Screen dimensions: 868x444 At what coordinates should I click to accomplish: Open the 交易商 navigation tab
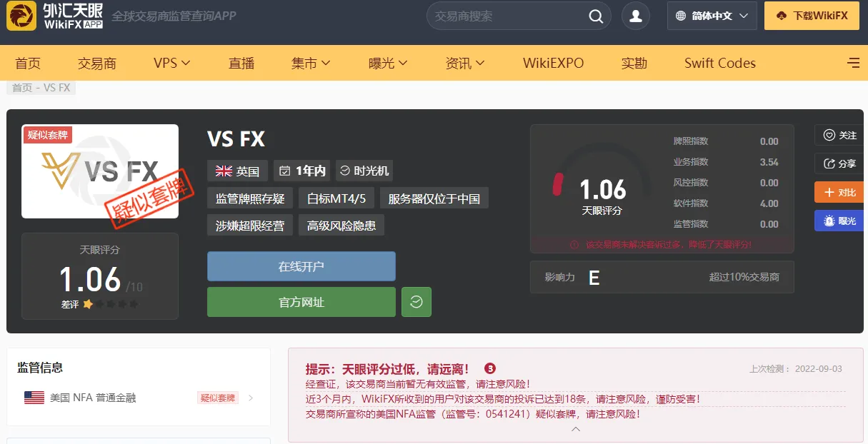[x=97, y=63]
